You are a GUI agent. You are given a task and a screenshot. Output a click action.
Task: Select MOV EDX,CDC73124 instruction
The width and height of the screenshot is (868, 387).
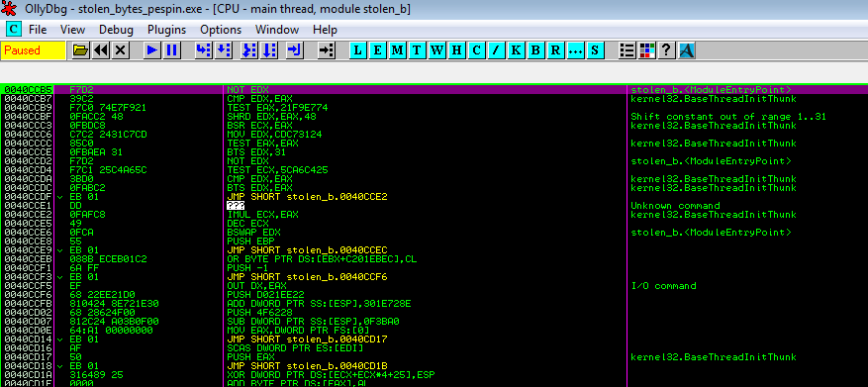275,134
